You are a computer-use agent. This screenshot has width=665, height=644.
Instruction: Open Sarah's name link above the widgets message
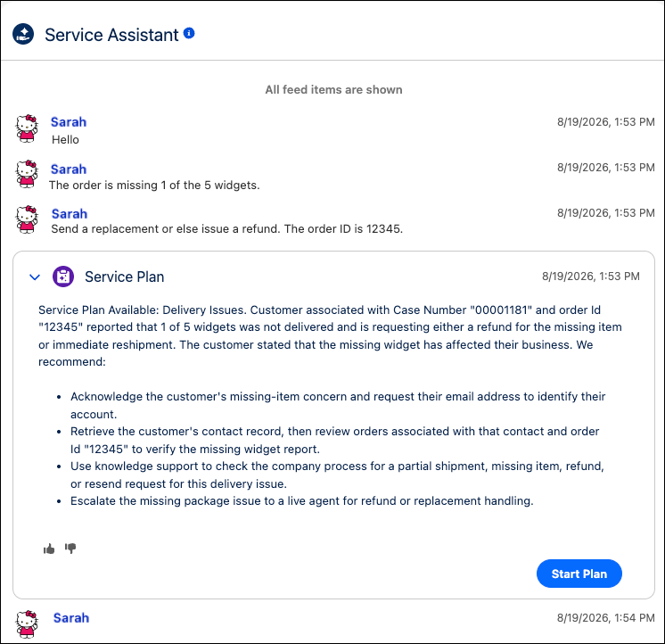(x=69, y=169)
